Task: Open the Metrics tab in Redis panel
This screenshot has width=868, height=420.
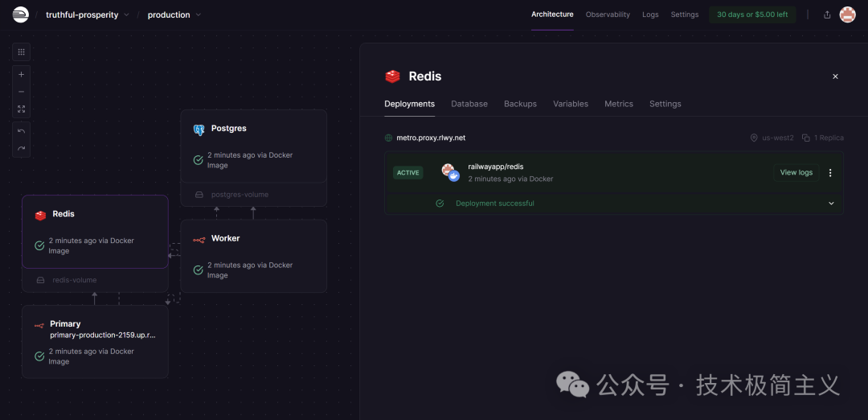Action: 619,104
